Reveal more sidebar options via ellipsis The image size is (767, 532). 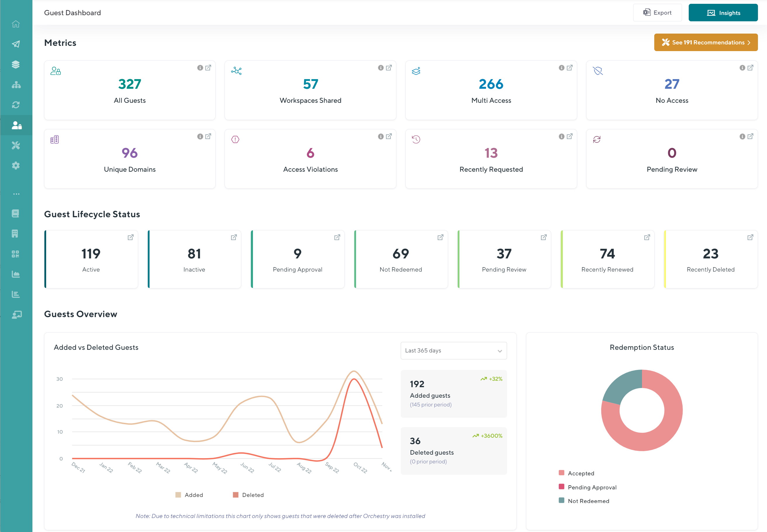16,194
